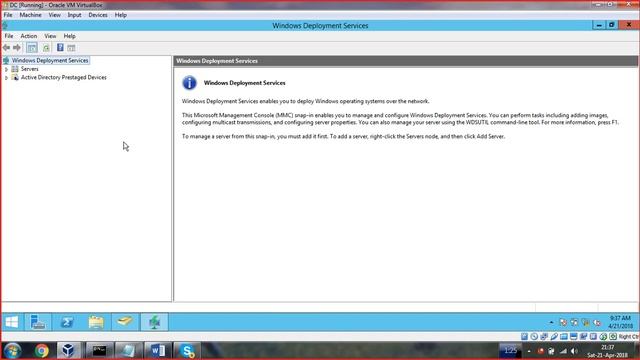Open the WDS console File menu

(x=9, y=36)
